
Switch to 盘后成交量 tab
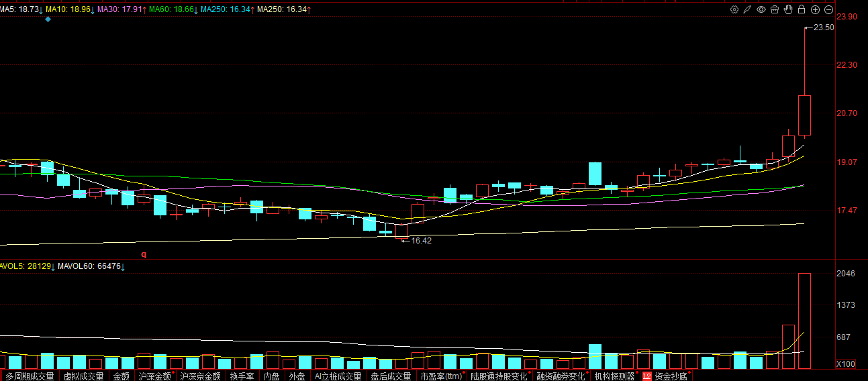[x=391, y=376]
